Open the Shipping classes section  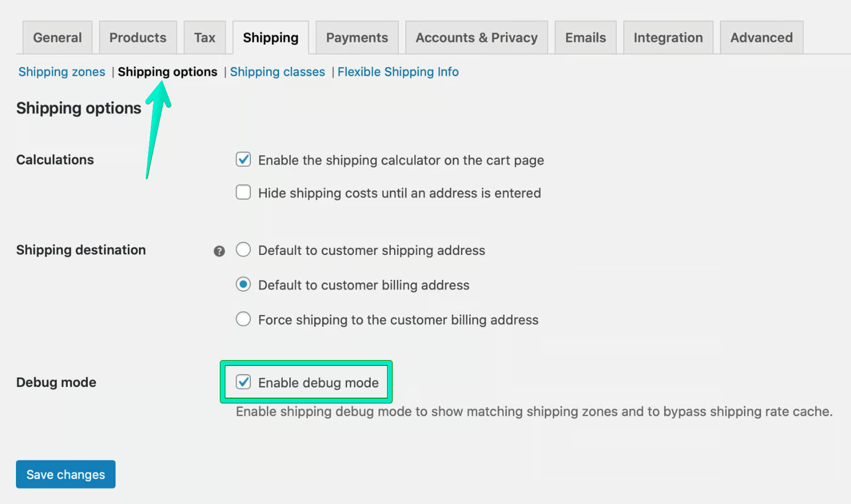click(x=277, y=71)
